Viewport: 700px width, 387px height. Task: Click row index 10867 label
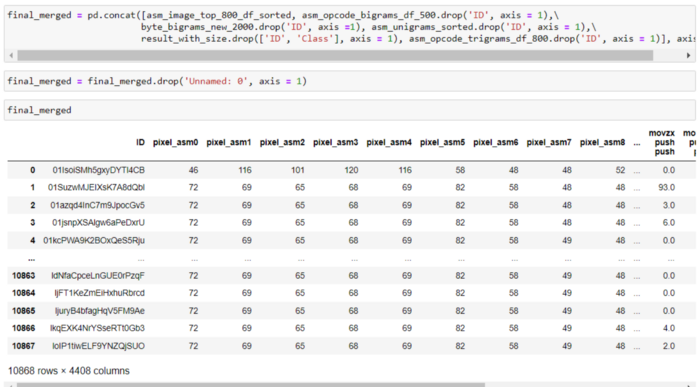click(24, 346)
